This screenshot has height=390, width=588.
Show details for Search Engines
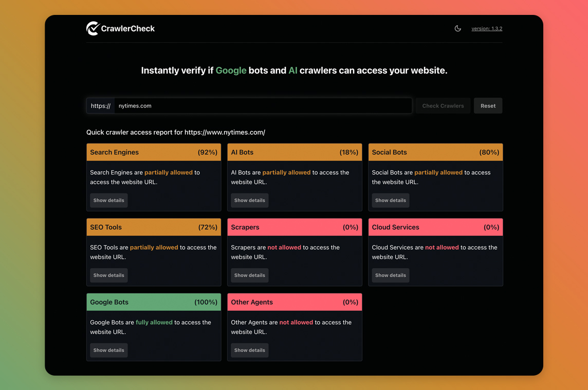(x=109, y=201)
